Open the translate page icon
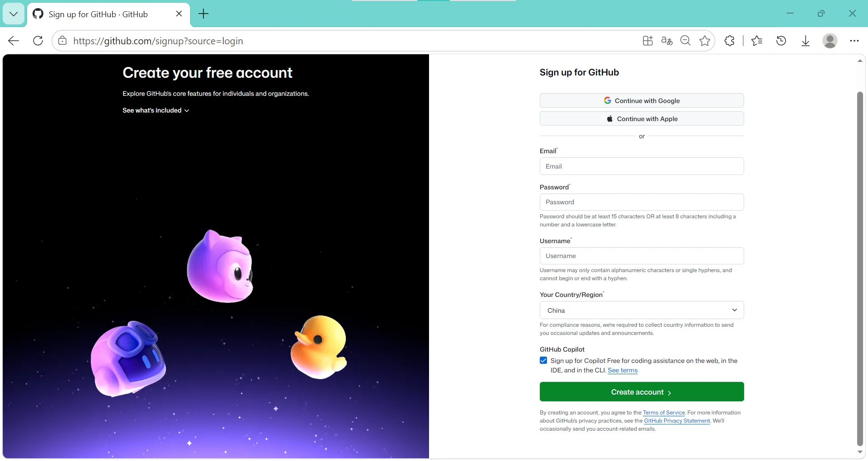868x461 pixels. coord(666,41)
